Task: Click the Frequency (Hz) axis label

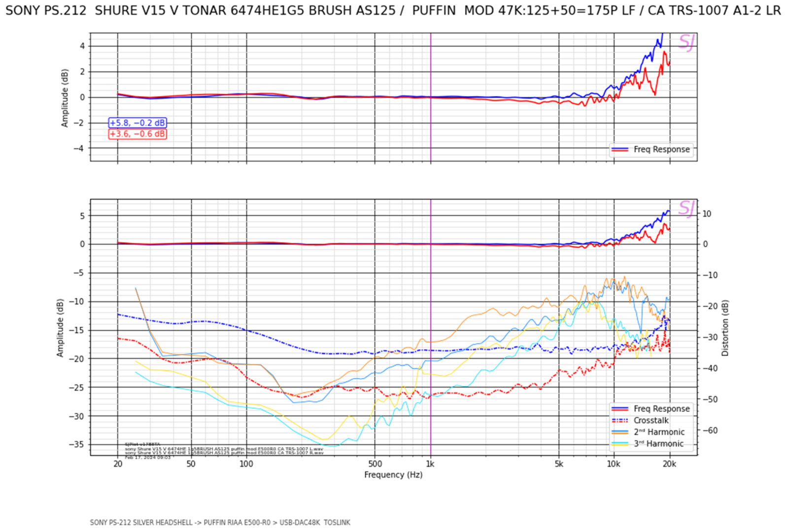Action: (x=393, y=475)
